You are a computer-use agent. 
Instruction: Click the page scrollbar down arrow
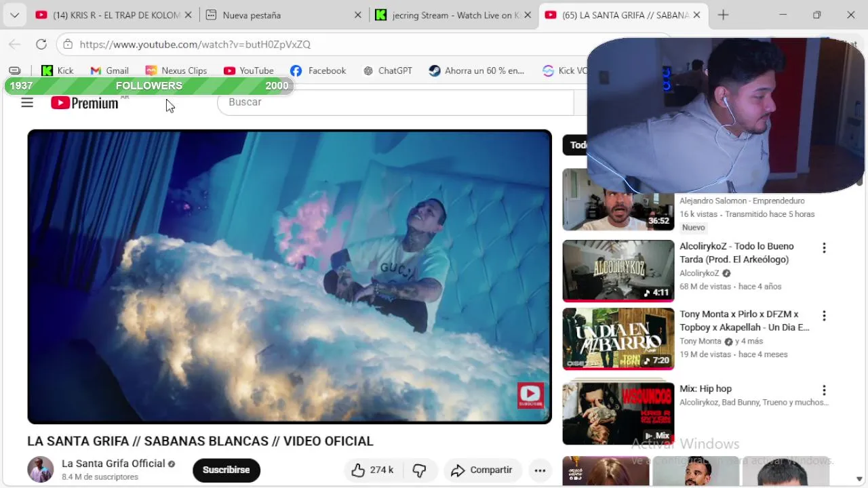coord(860,479)
